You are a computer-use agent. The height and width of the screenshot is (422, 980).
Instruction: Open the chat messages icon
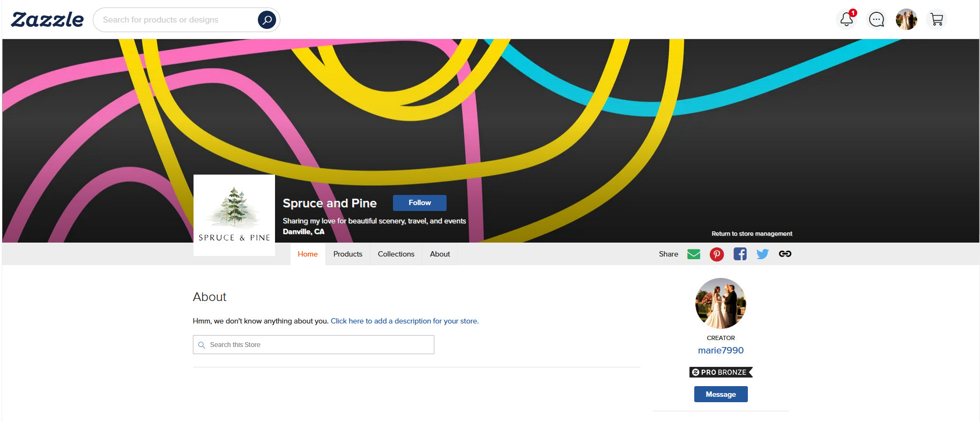(877, 20)
